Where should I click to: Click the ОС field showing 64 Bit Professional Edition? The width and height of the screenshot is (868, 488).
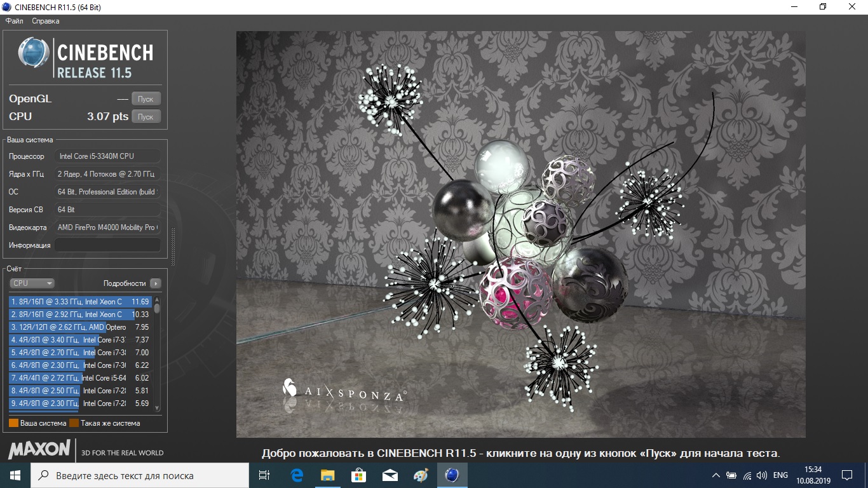coord(107,192)
